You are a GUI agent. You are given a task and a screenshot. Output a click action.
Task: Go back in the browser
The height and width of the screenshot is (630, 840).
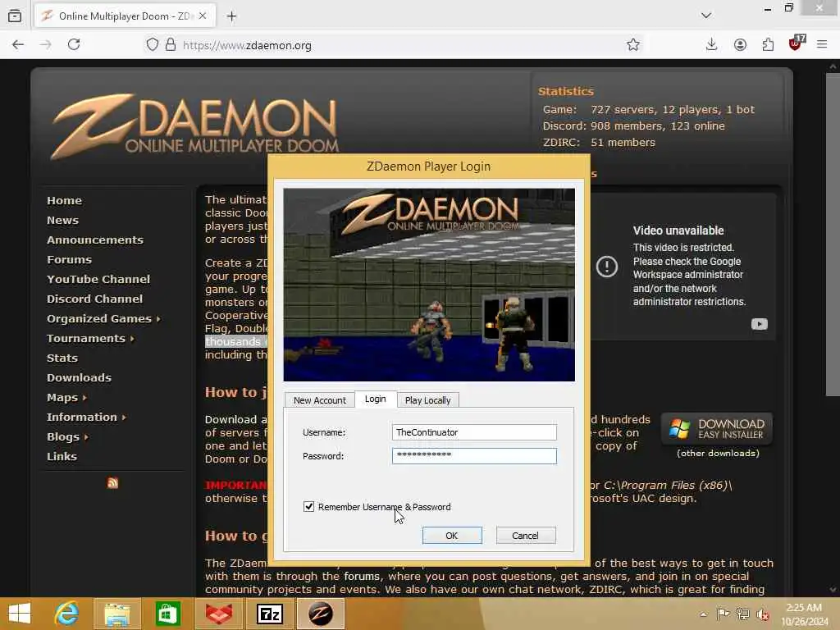[x=18, y=44]
